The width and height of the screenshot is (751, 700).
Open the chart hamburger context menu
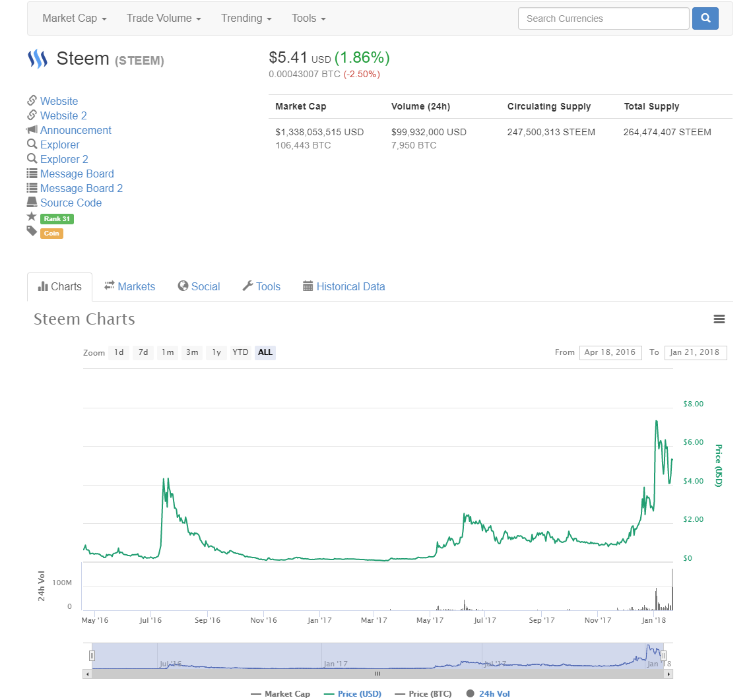pyautogui.click(x=719, y=319)
